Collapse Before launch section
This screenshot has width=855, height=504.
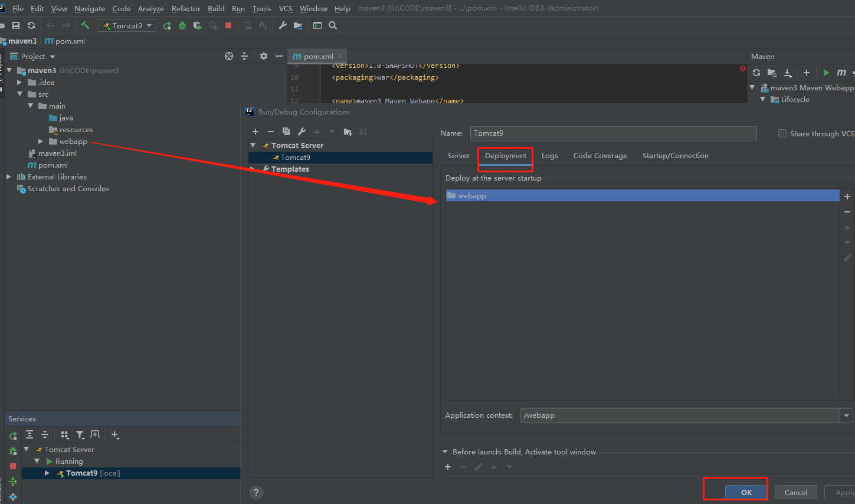tap(445, 452)
